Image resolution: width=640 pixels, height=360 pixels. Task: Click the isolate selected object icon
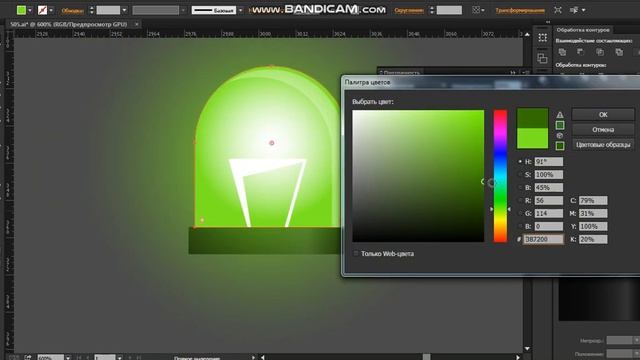coord(558,10)
